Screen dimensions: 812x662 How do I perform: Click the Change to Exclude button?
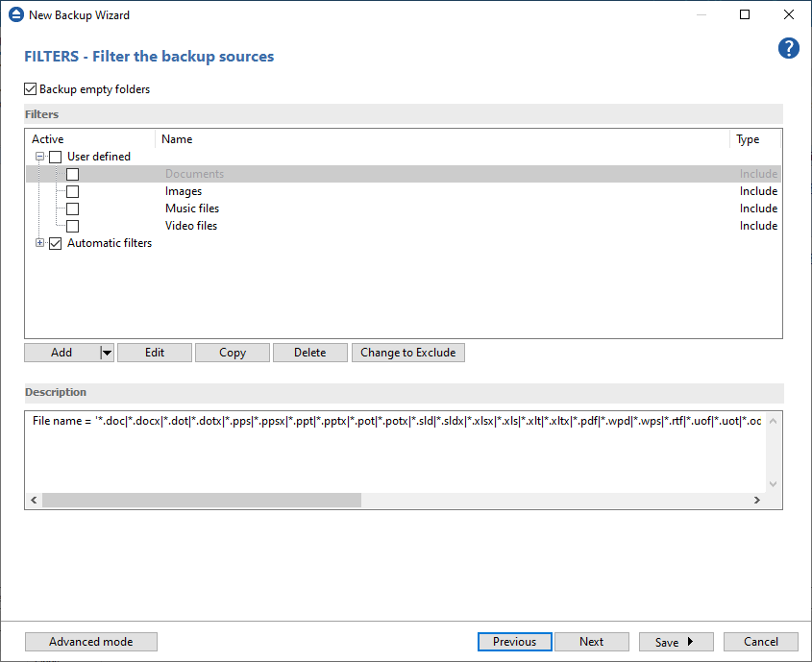(x=408, y=353)
